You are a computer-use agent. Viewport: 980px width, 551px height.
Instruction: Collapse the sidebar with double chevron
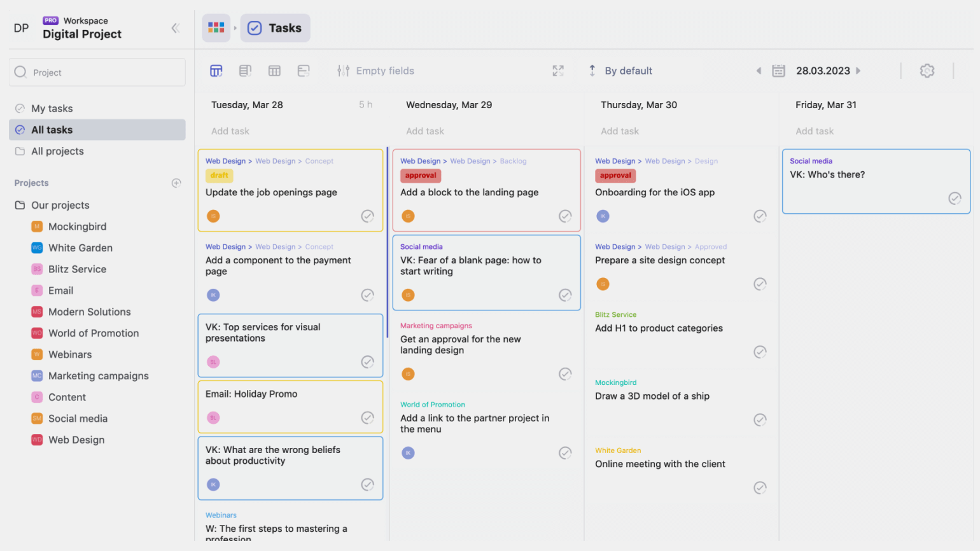point(176,28)
